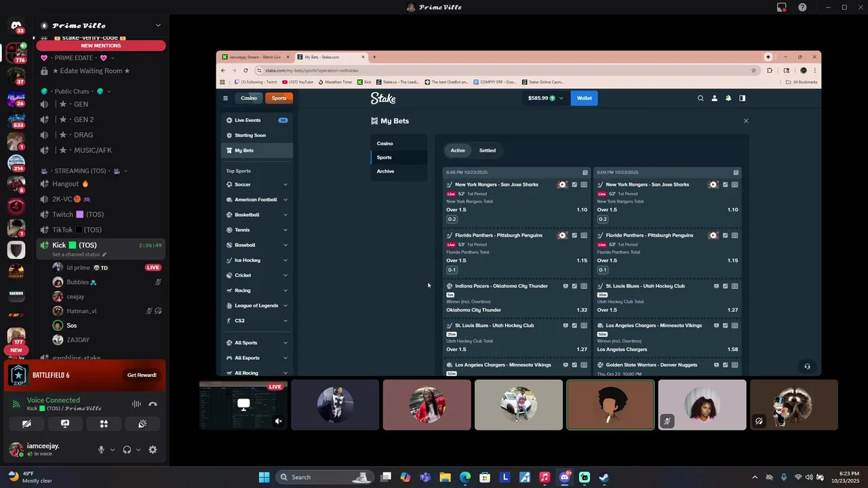The height and width of the screenshot is (488, 868).
Task: Join the GEN 2 voice channel
Action: tap(101, 119)
